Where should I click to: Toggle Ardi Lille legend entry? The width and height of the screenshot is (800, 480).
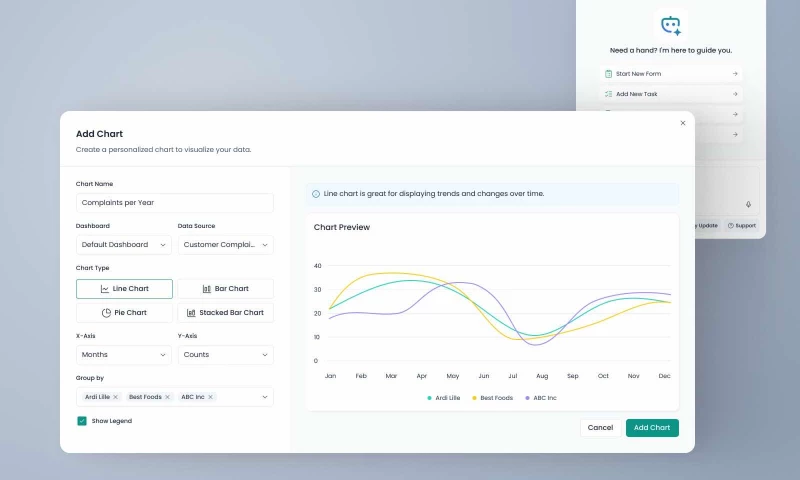(x=443, y=398)
